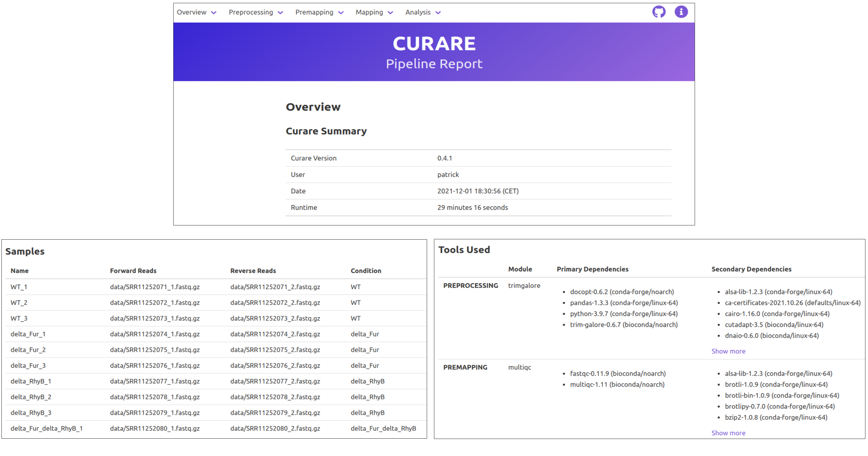Click the multiqc module entry
Viewport: 868px width, 456px height.
click(x=520, y=367)
